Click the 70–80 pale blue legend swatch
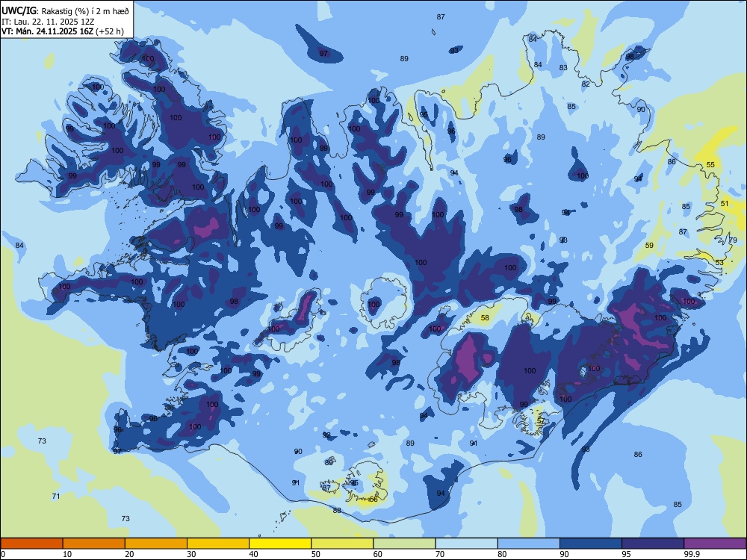The height and width of the screenshot is (560, 747). 466,544
